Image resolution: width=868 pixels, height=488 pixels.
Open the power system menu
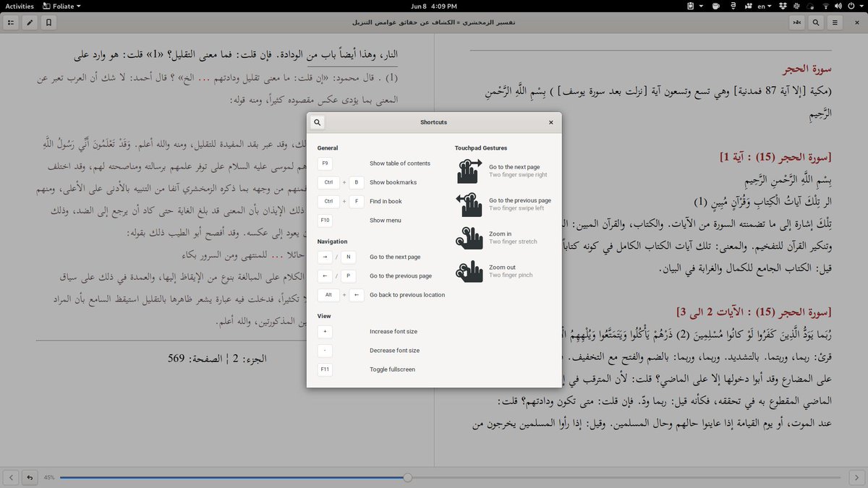coord(854,6)
